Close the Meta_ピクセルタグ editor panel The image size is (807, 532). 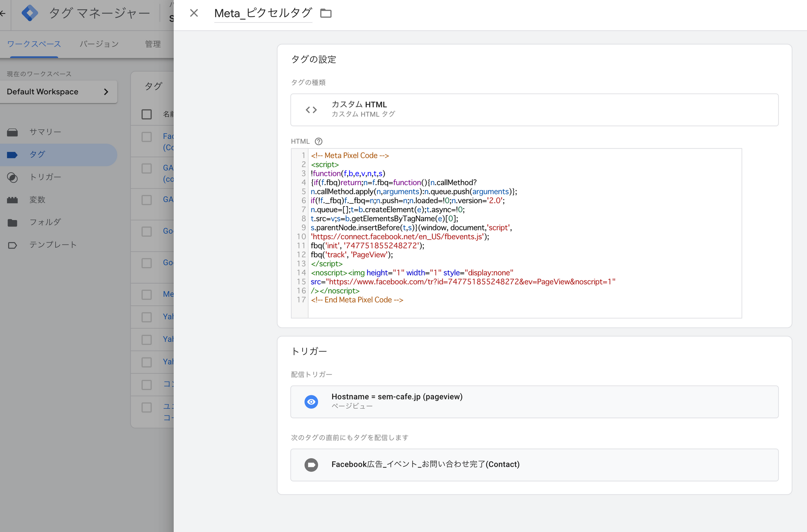coord(194,13)
